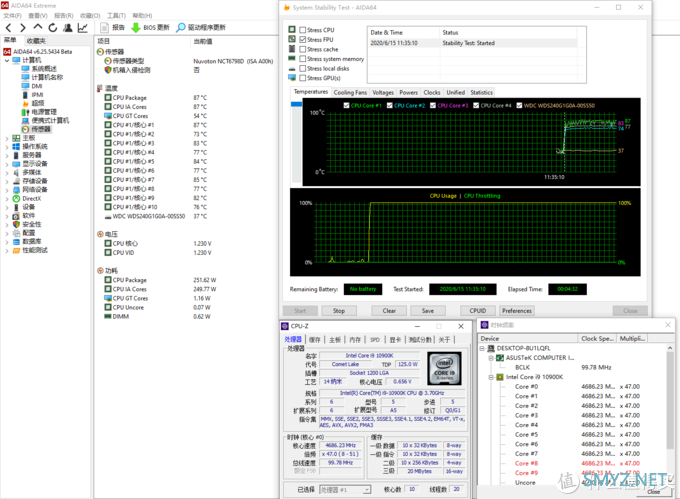Click Close button in clock window

(654, 492)
